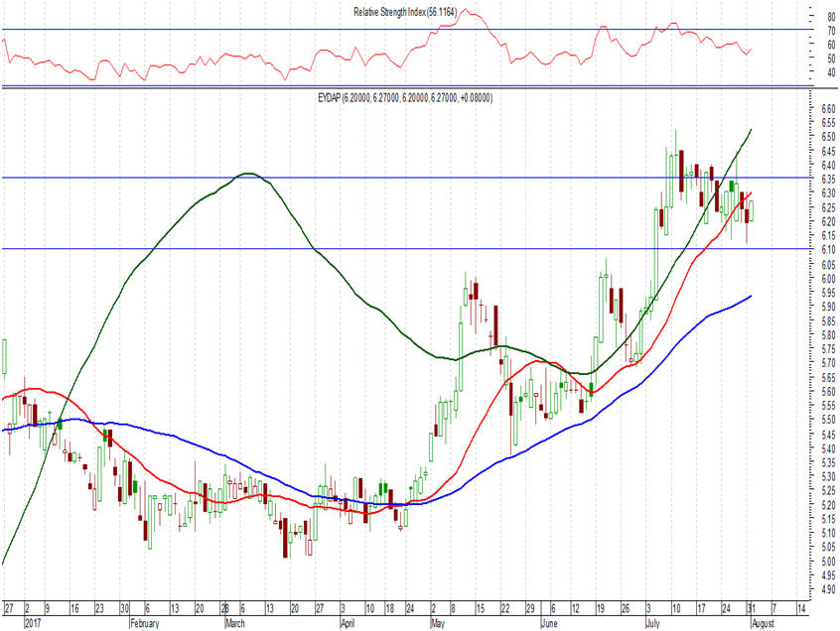
Task: Select the blue horizontal RSI 70 line
Action: pyautogui.click(x=407, y=30)
